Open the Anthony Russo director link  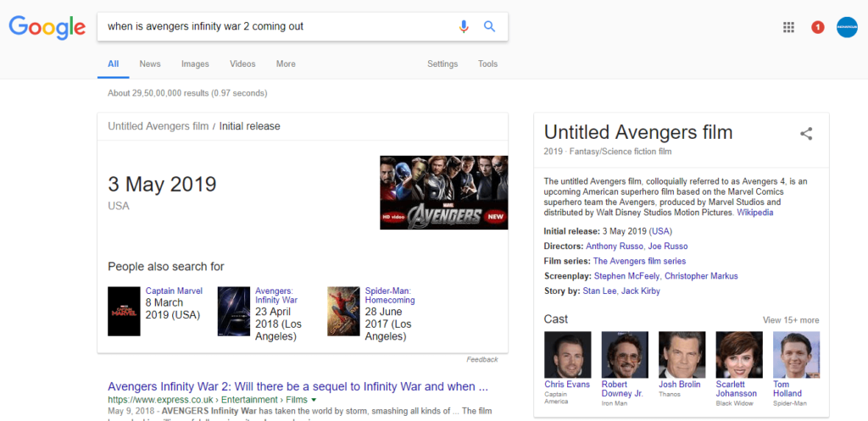pos(615,247)
